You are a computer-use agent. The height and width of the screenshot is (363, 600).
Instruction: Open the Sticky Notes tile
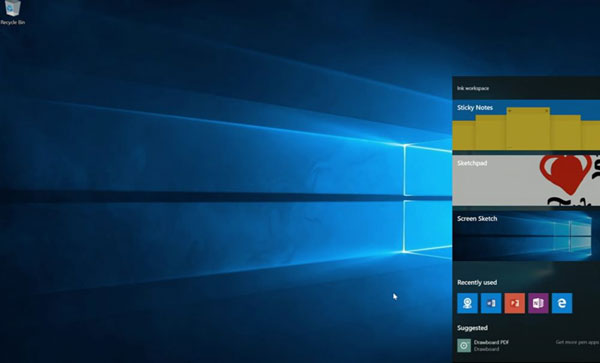click(x=526, y=125)
